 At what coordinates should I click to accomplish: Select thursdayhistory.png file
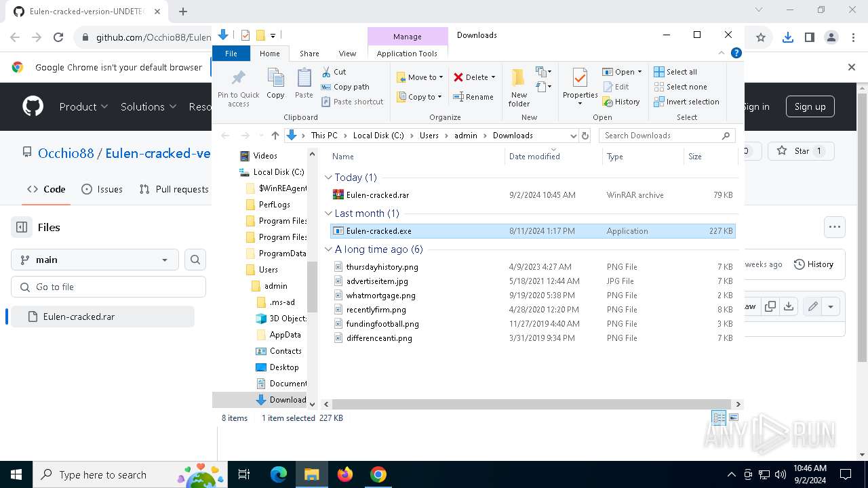pos(532,267)
